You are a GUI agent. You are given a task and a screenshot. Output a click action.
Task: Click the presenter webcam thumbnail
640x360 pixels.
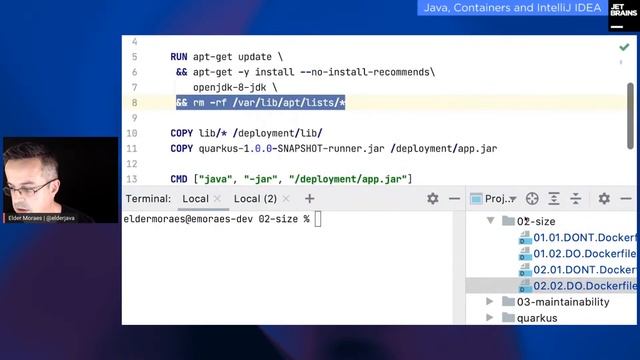pyautogui.click(x=60, y=180)
